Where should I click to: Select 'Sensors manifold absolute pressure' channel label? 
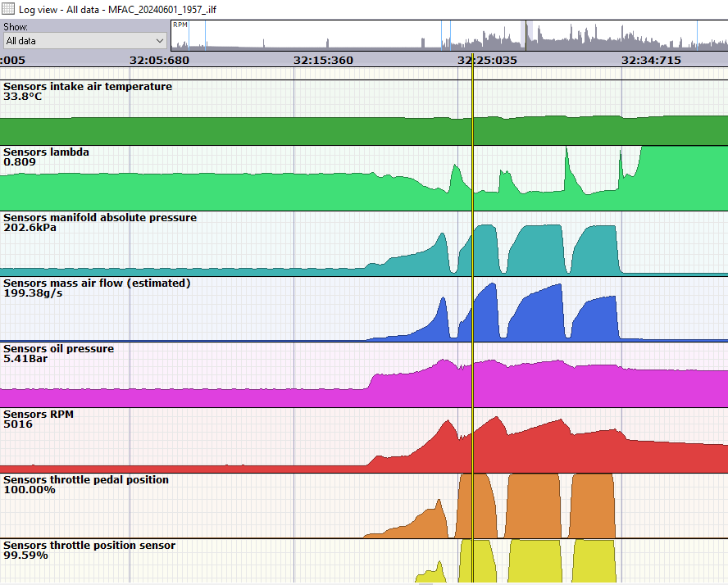click(x=100, y=218)
